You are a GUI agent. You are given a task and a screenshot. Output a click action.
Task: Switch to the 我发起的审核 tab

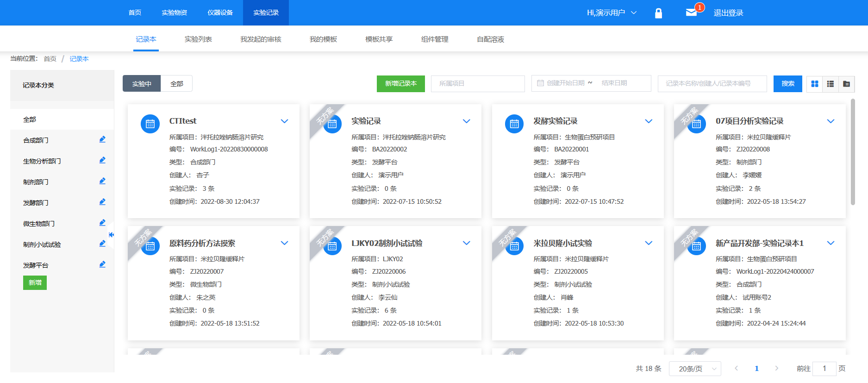(x=261, y=39)
